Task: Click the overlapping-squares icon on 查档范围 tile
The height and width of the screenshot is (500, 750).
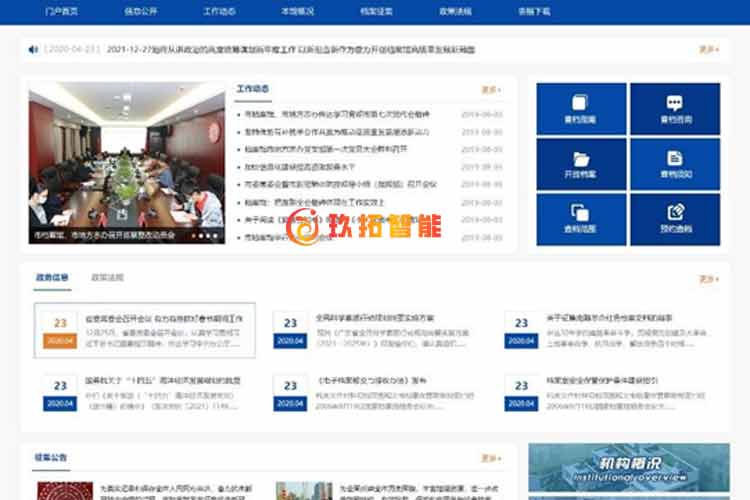Action: pyautogui.click(x=580, y=212)
